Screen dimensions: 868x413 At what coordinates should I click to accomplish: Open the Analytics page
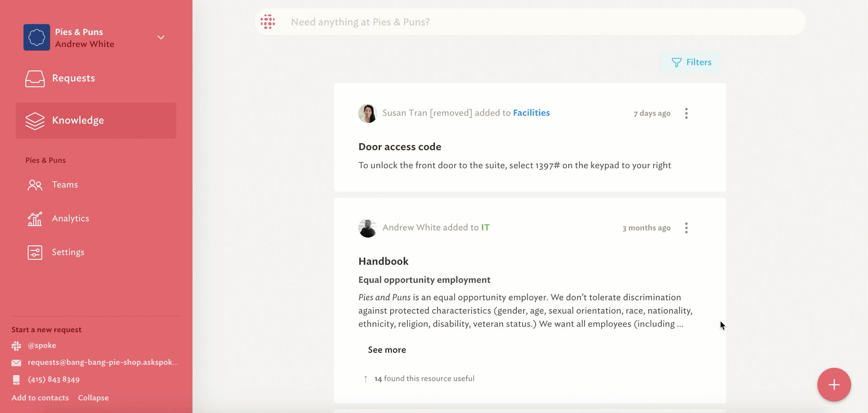point(71,218)
